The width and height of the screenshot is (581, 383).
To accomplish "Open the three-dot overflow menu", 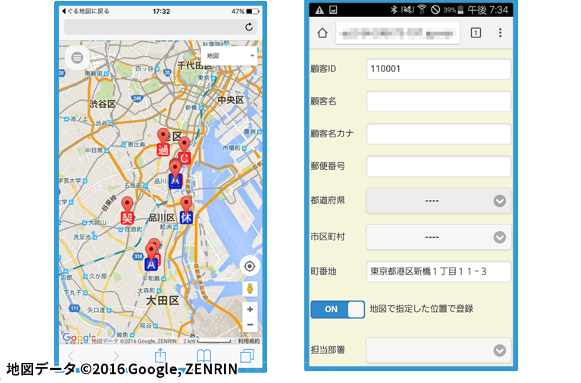I will [500, 33].
